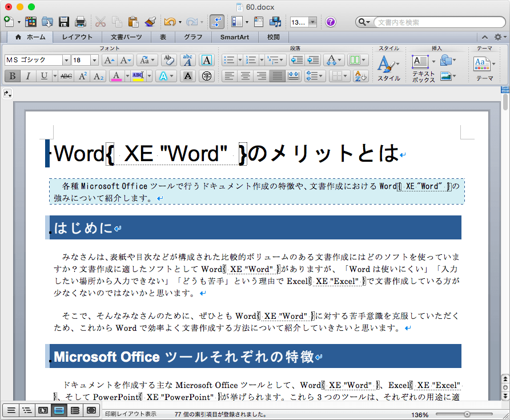Click the Open document icon
This screenshot has height=420, width=510.
[x=47, y=22]
